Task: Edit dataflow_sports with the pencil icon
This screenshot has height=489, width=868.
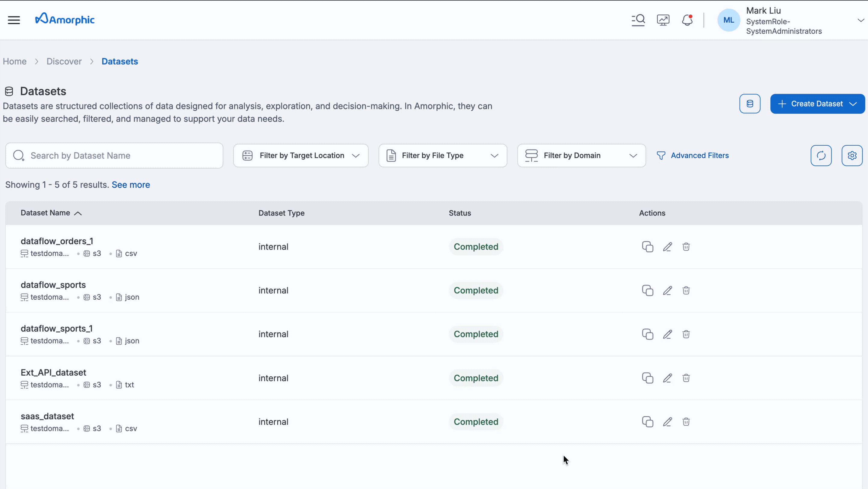Action: pyautogui.click(x=668, y=290)
